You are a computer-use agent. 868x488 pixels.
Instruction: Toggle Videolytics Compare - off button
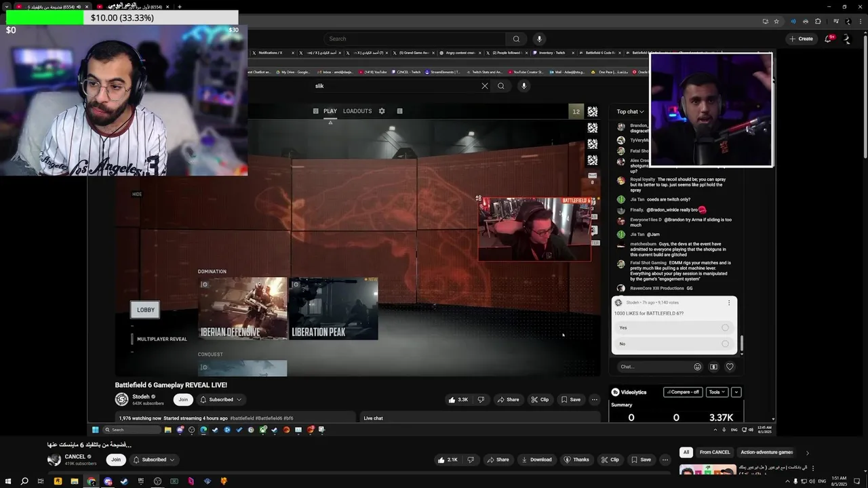pos(683,392)
